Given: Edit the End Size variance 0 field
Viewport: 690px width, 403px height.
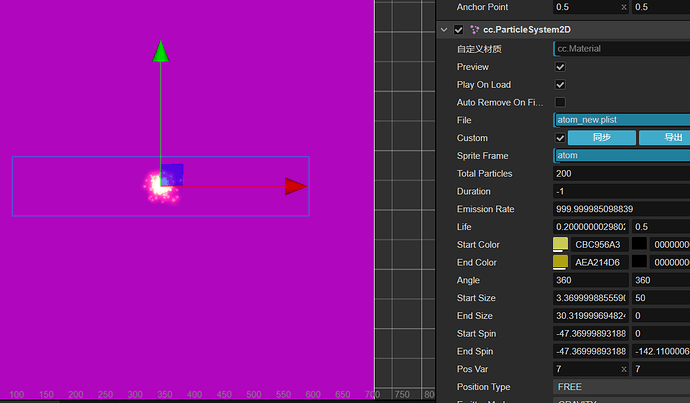Looking at the screenshot, I should pyautogui.click(x=661, y=315).
